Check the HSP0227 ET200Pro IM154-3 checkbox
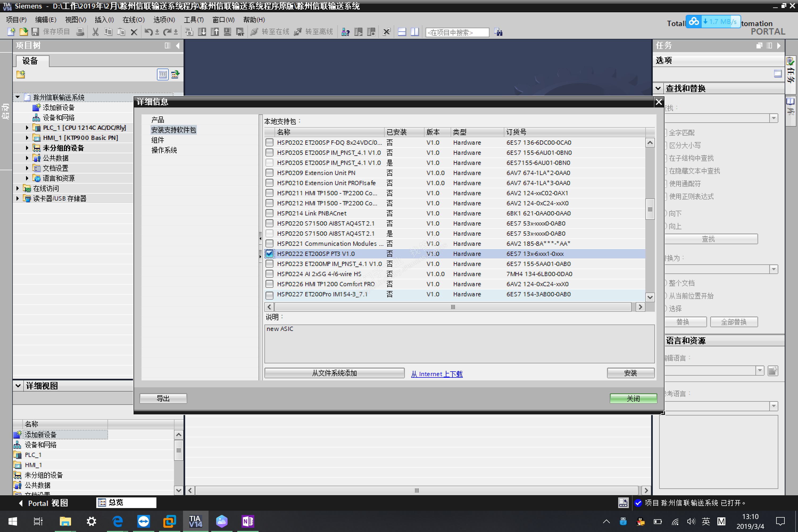This screenshot has width=798, height=532. 269,294
